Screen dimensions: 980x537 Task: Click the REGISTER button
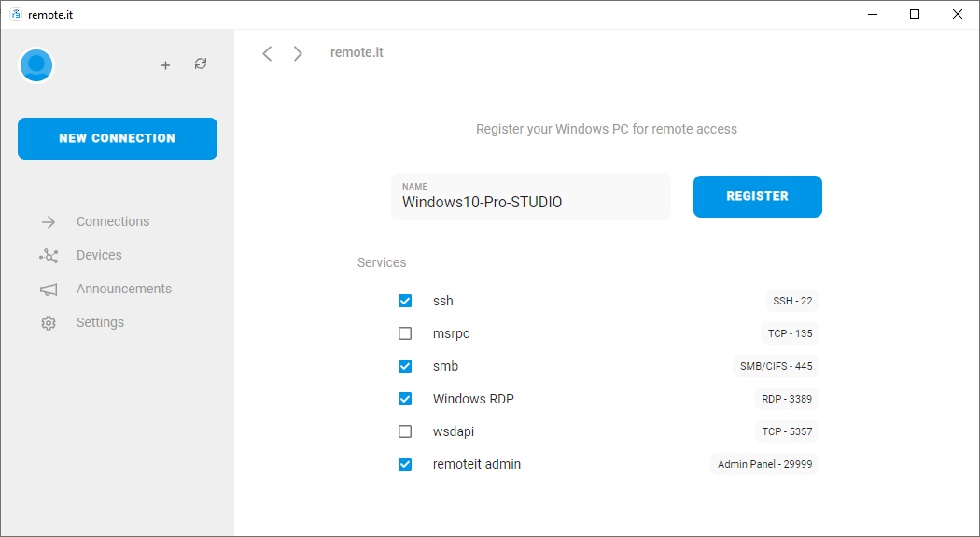[x=758, y=196]
